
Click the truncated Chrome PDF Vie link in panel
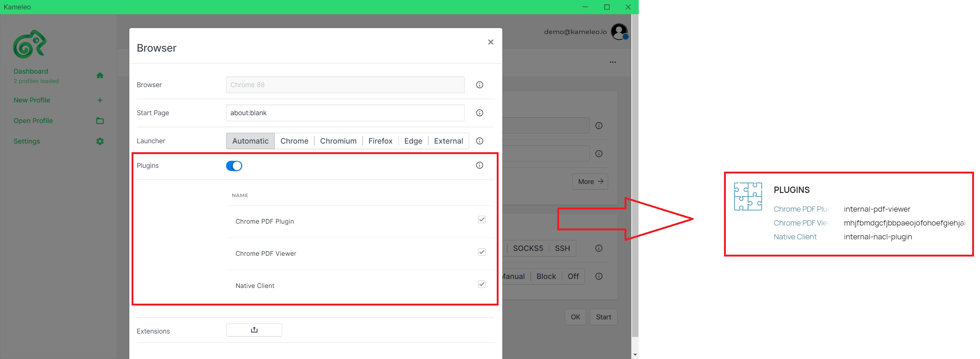pyautogui.click(x=801, y=223)
